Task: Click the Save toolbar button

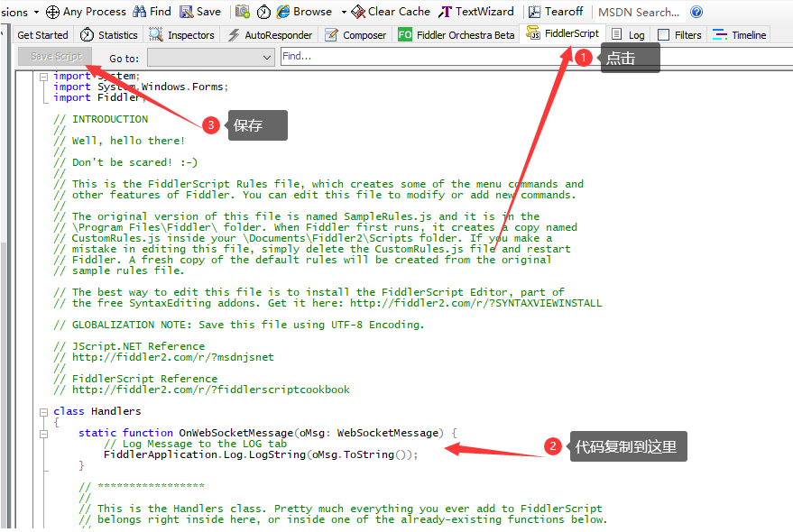Action: tap(200, 12)
